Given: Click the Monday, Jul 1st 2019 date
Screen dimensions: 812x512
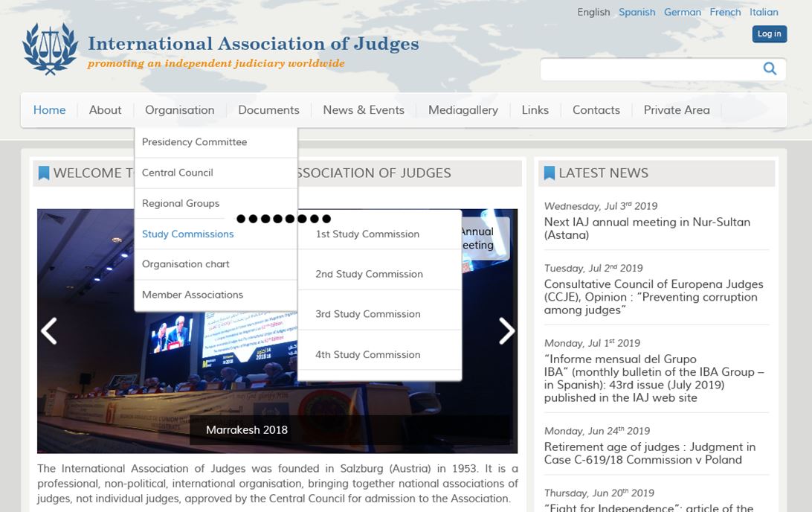Looking at the screenshot, I should [x=592, y=343].
